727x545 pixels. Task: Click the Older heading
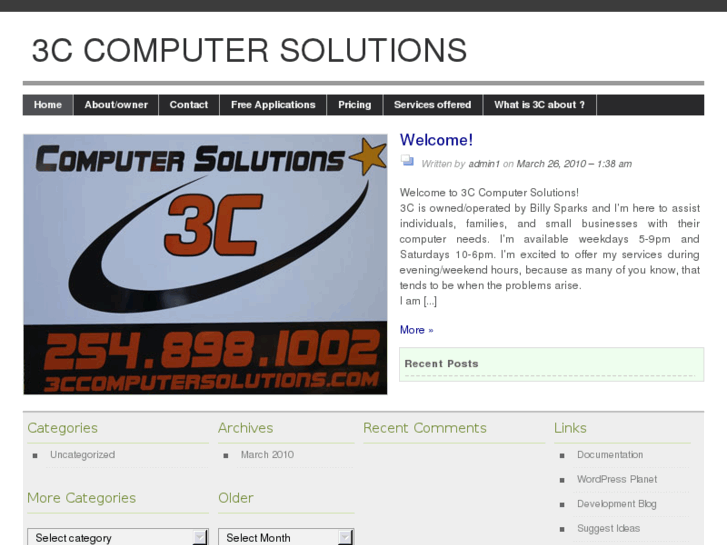pyautogui.click(x=236, y=498)
